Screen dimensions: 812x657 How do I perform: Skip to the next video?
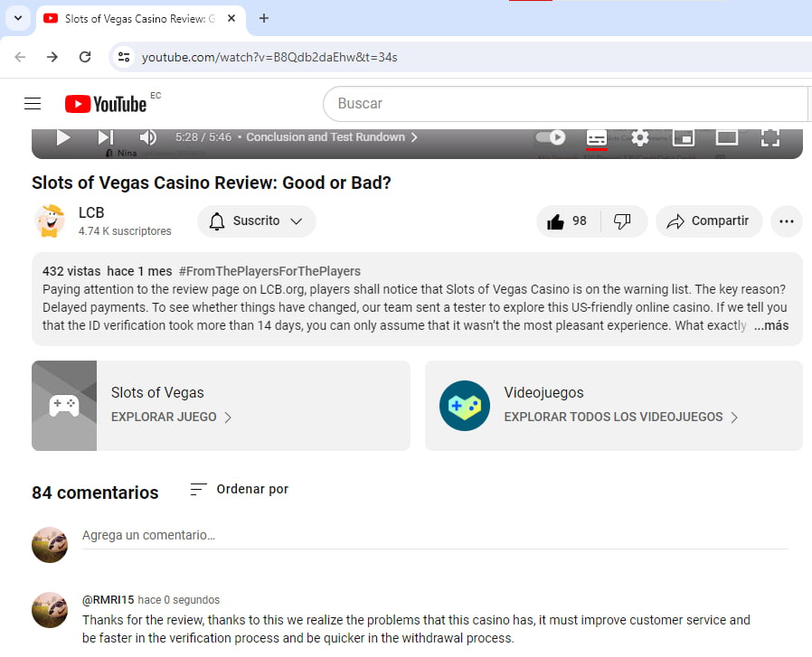click(x=106, y=137)
